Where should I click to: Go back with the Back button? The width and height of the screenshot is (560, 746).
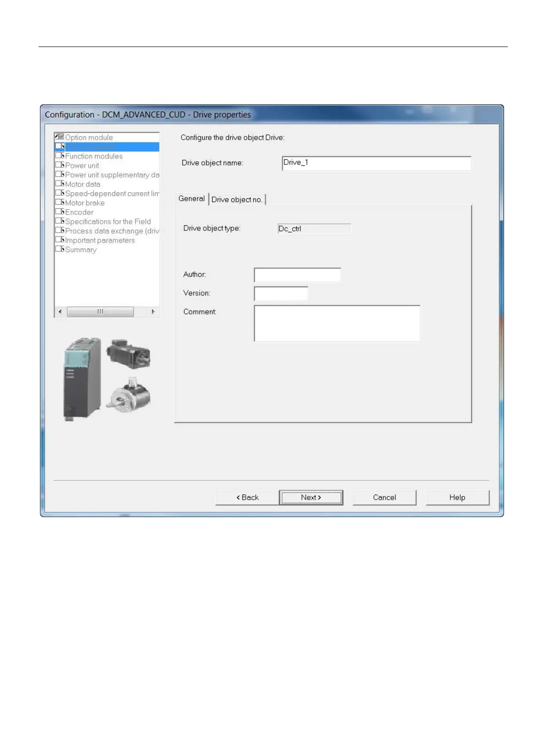[247, 497]
